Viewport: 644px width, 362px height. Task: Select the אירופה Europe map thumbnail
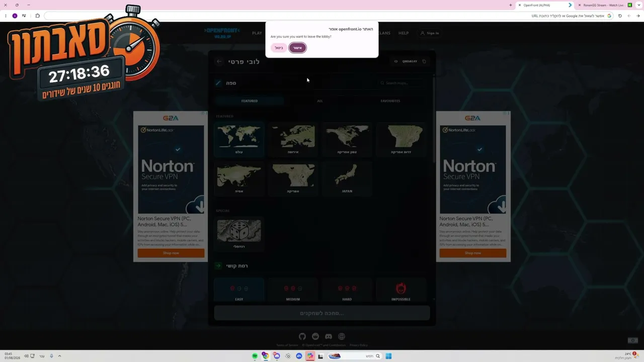(x=293, y=139)
